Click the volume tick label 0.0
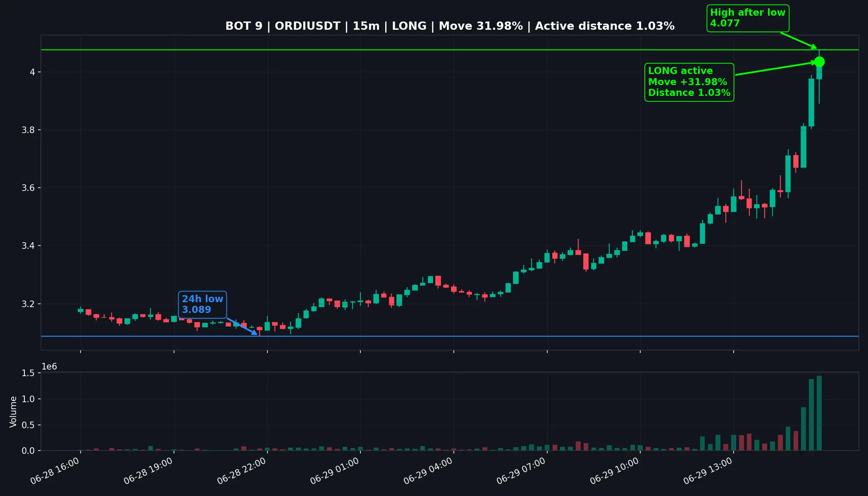This screenshot has height=496, width=868. coord(28,451)
